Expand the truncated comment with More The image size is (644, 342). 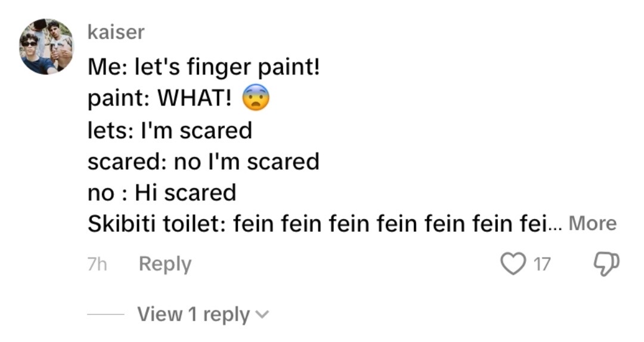coord(592,223)
